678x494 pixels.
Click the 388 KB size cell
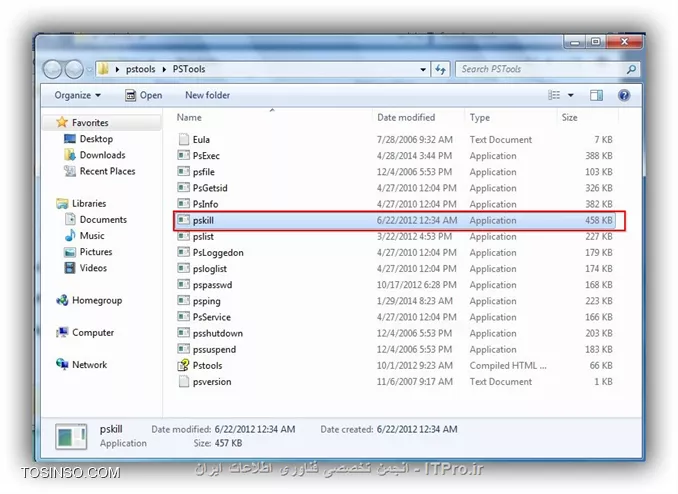598,156
